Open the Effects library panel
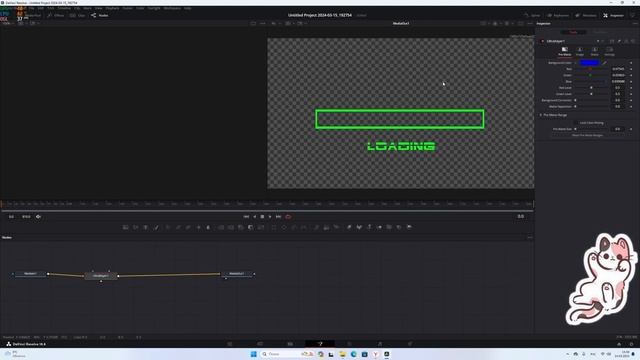This screenshot has height=360, width=640. (x=56, y=16)
